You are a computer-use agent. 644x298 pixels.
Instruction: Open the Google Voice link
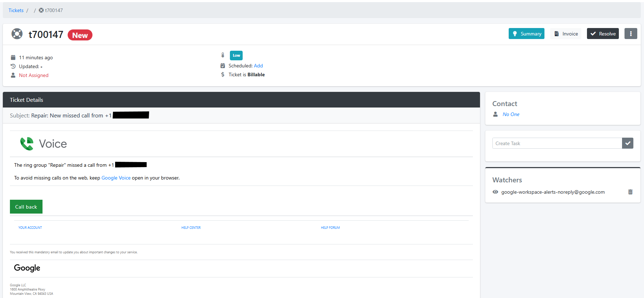tap(116, 178)
